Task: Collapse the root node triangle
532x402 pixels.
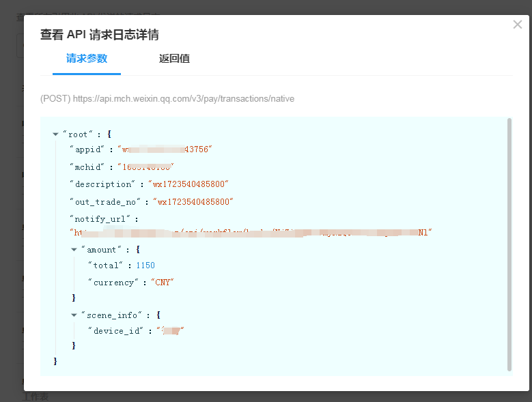Action: 55,134
